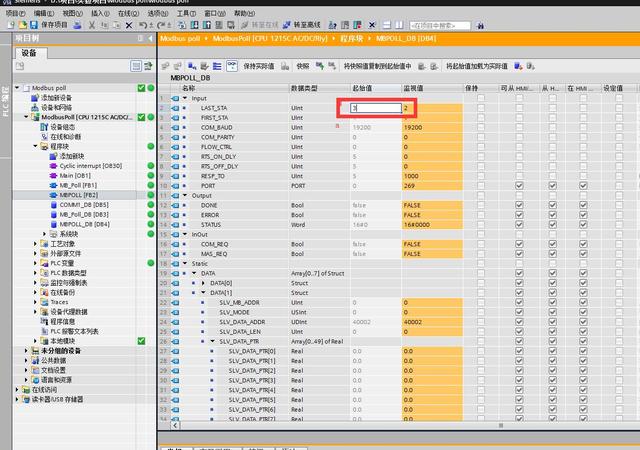Collapse the InOut section in table
Image resolution: width=640 pixels, height=450 pixels.
185,234
